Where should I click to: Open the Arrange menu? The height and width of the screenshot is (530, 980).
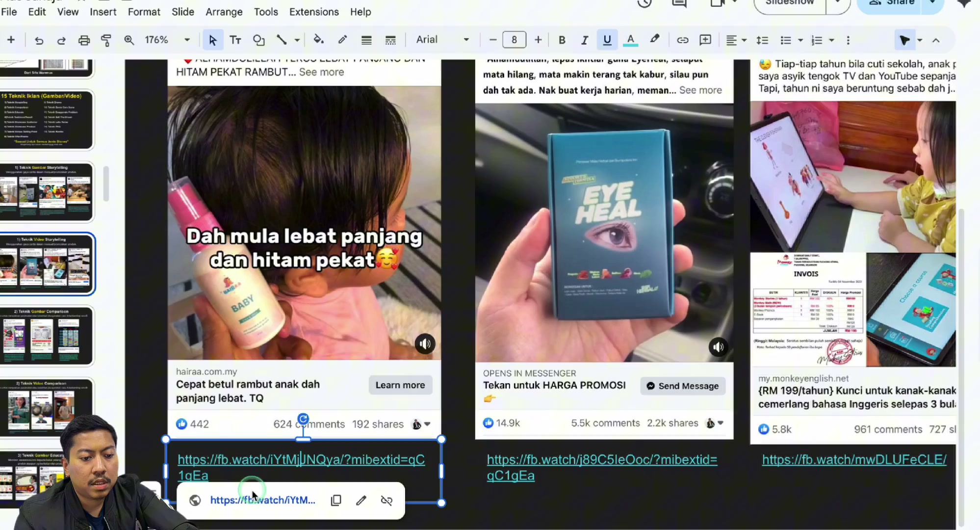click(224, 12)
